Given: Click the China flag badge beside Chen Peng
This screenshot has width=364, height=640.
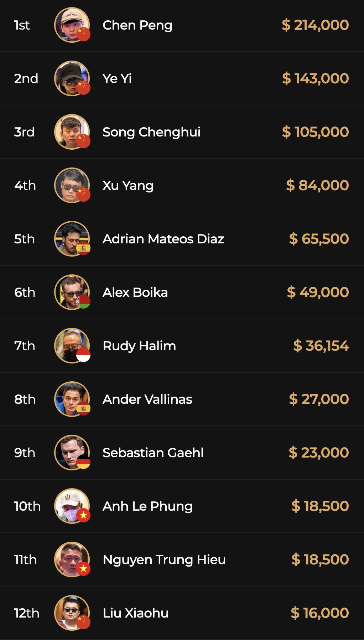Looking at the screenshot, I should pos(83,34).
